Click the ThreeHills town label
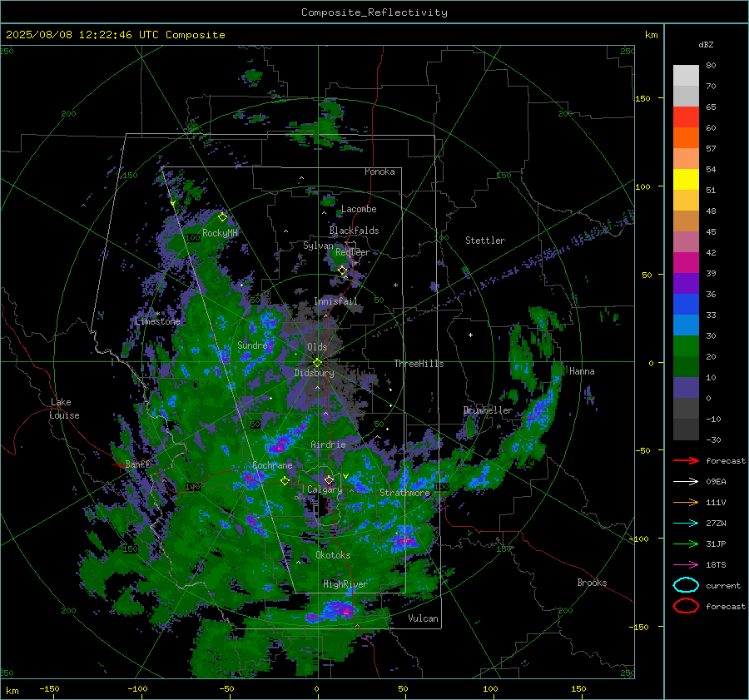 tap(419, 364)
